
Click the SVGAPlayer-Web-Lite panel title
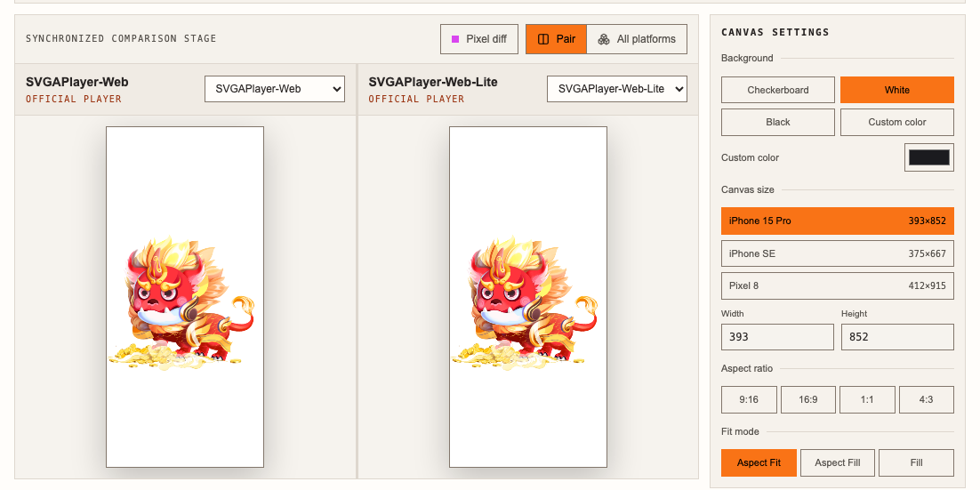[x=433, y=82]
